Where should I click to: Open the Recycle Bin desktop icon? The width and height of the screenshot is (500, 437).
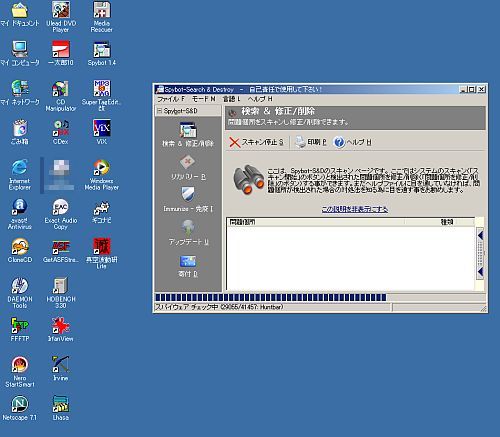[20, 132]
